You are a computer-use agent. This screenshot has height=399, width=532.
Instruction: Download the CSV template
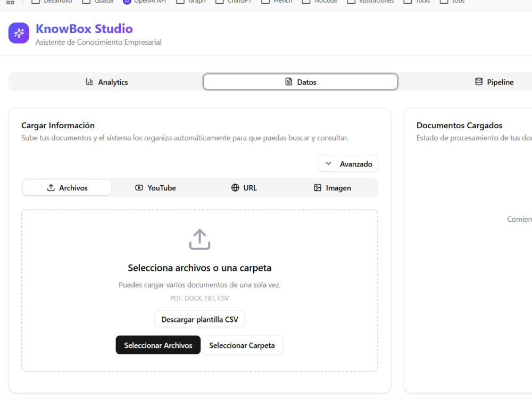[x=199, y=319]
